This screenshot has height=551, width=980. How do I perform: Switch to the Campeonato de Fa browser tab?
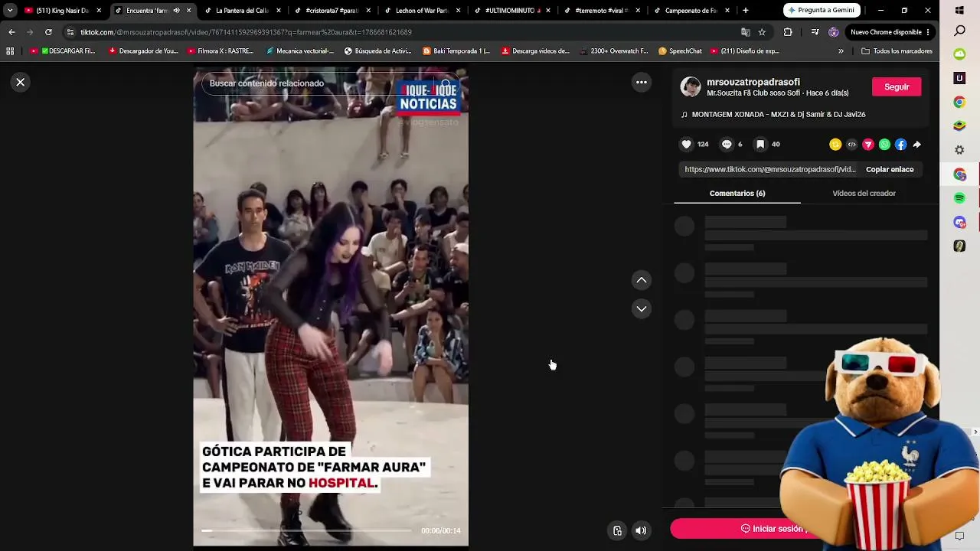coord(692,11)
